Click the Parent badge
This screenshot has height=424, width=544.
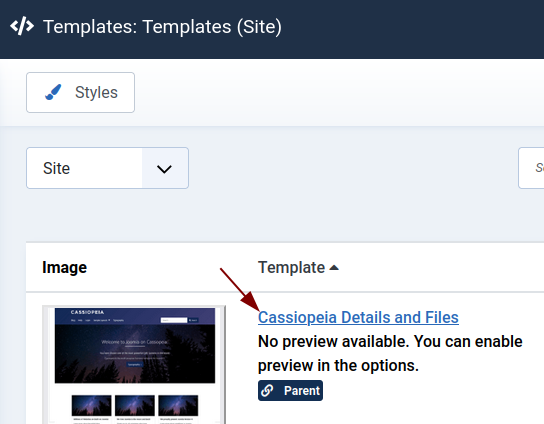(290, 391)
